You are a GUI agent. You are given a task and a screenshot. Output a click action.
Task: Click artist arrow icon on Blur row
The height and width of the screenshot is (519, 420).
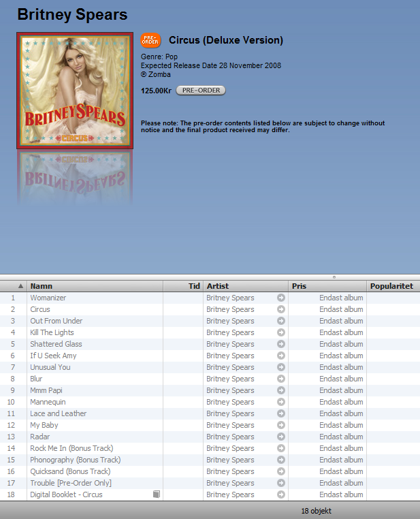[x=281, y=379]
